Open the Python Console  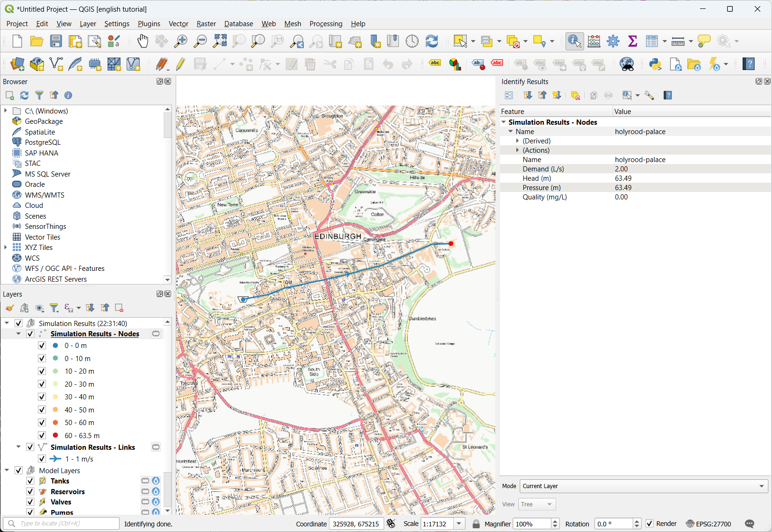[655, 64]
